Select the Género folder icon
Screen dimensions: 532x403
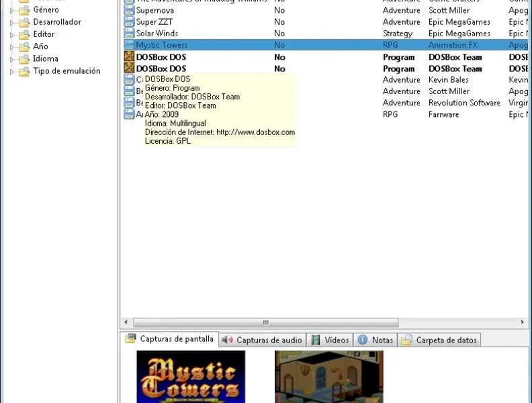(24, 10)
